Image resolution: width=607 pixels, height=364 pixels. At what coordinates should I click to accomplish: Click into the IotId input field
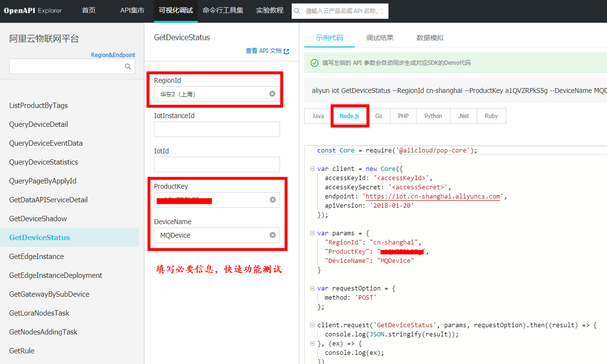pyautogui.click(x=217, y=165)
